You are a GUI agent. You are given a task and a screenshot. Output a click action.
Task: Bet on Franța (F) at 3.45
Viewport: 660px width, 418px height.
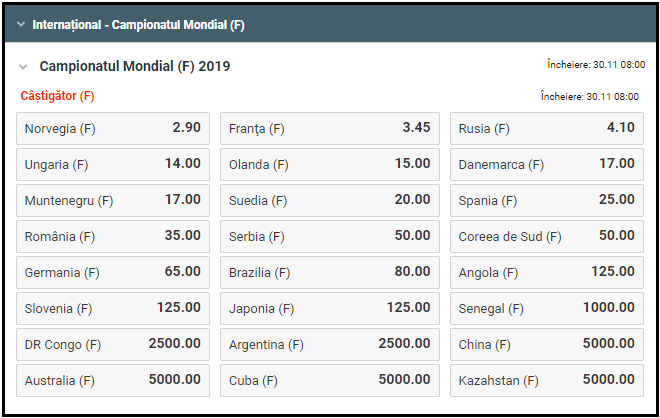point(329,128)
